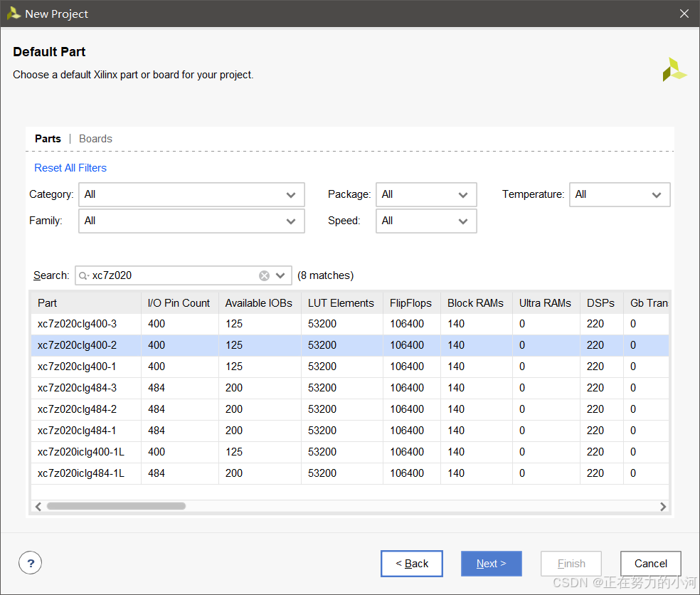This screenshot has height=595, width=700.
Task: Click the scroll left arrow of the parts table
Action: click(x=38, y=506)
